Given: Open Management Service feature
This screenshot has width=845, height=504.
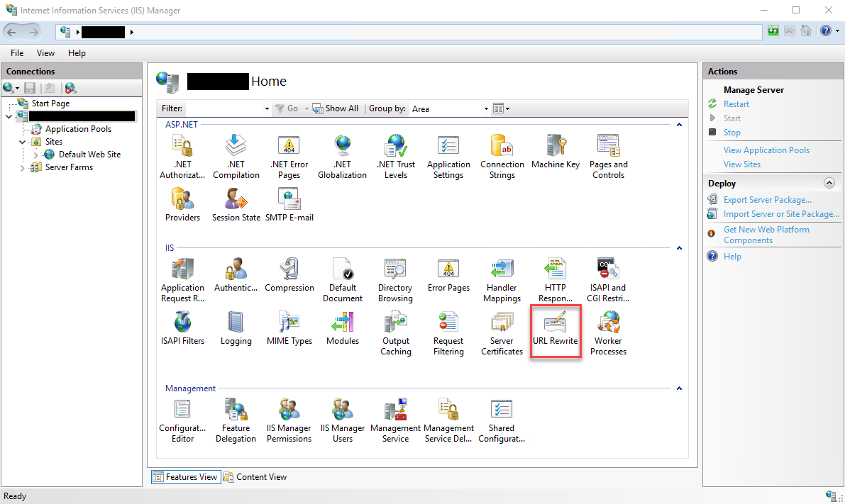Looking at the screenshot, I should [x=396, y=420].
